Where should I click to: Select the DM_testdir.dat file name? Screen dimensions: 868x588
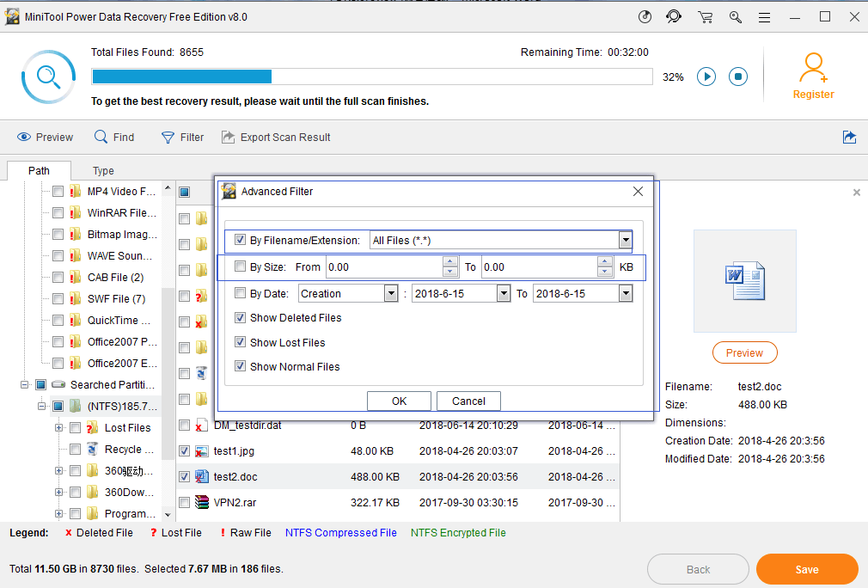248,426
